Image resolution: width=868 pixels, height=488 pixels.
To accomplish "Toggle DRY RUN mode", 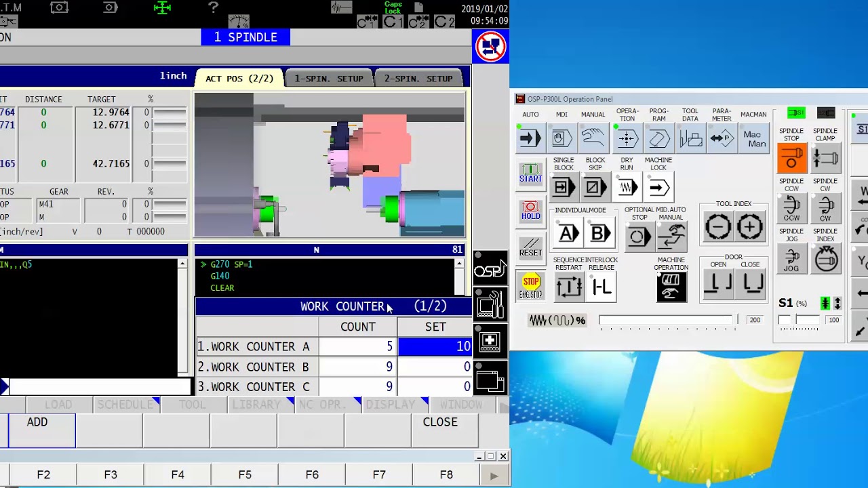I will pos(627,187).
